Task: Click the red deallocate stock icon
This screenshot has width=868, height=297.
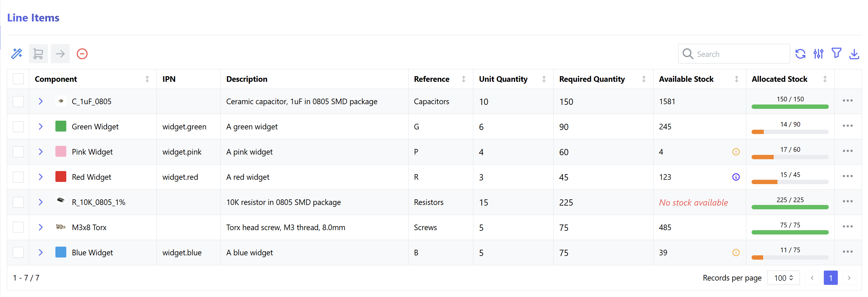Action: pos(82,54)
